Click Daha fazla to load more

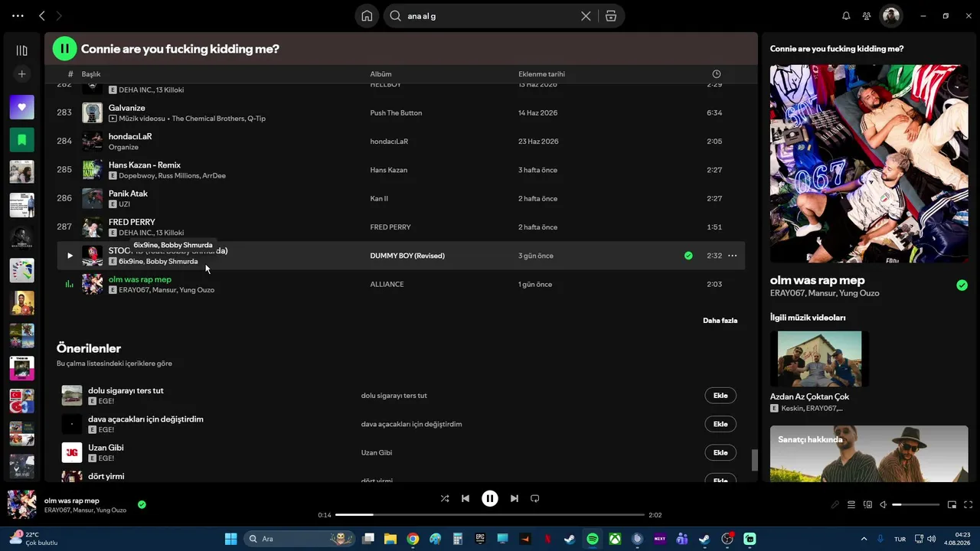coord(720,321)
